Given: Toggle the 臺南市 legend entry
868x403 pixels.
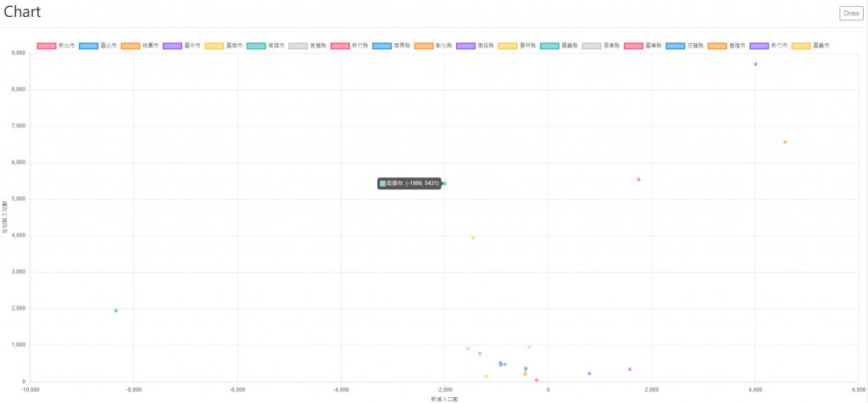Looking at the screenshot, I should coord(224,46).
